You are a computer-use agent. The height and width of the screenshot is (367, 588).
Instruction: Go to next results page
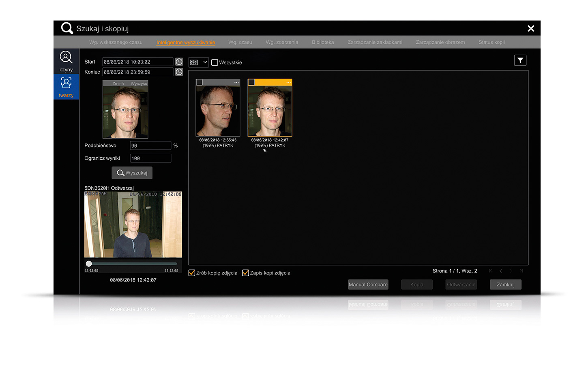click(511, 270)
